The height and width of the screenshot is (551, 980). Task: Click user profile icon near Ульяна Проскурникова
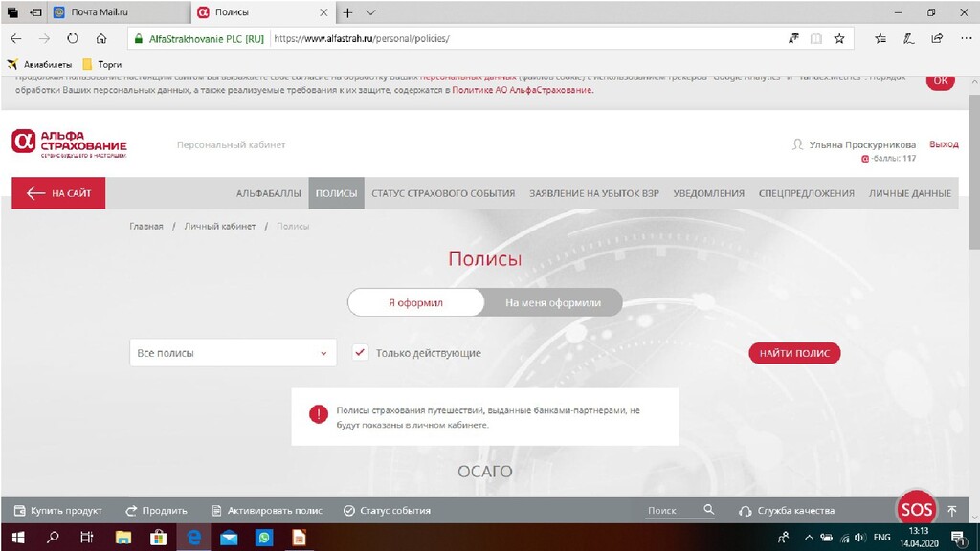click(797, 144)
